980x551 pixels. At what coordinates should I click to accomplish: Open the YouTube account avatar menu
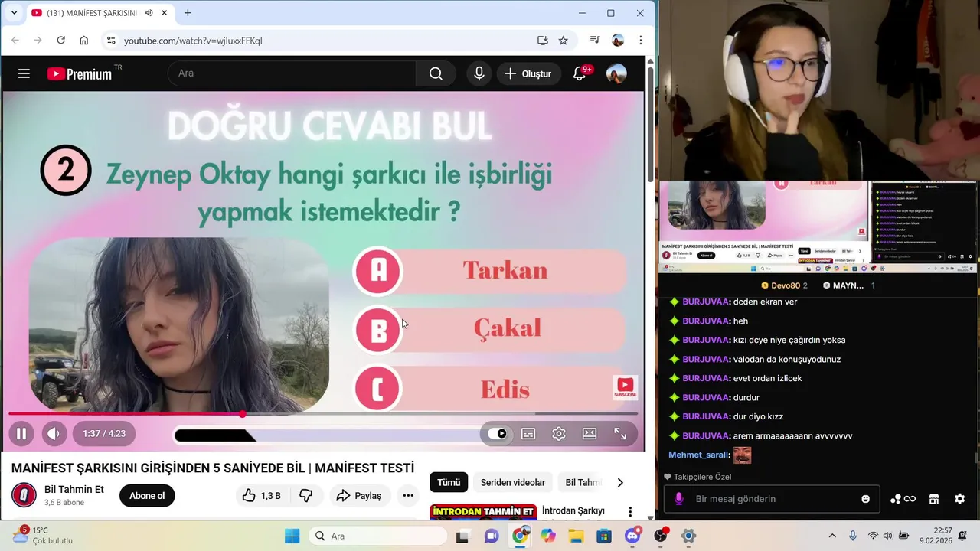pos(616,73)
